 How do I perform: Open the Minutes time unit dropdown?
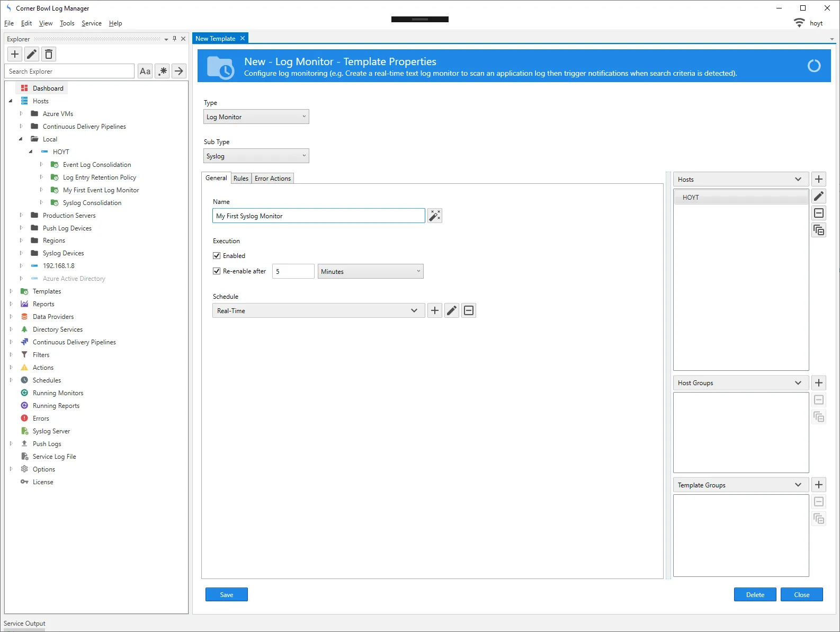click(x=370, y=271)
